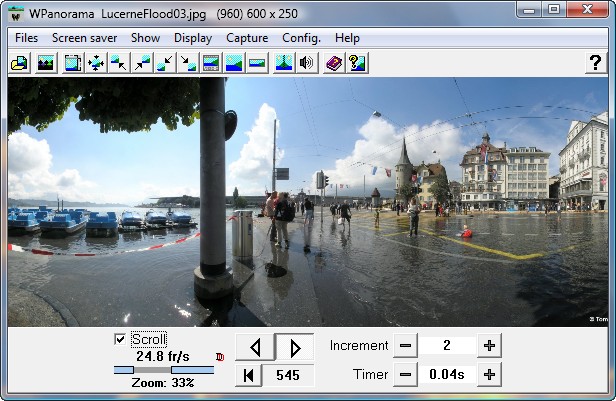Click the four-arrows center window icon
This screenshot has width=616, height=401.
[96, 63]
